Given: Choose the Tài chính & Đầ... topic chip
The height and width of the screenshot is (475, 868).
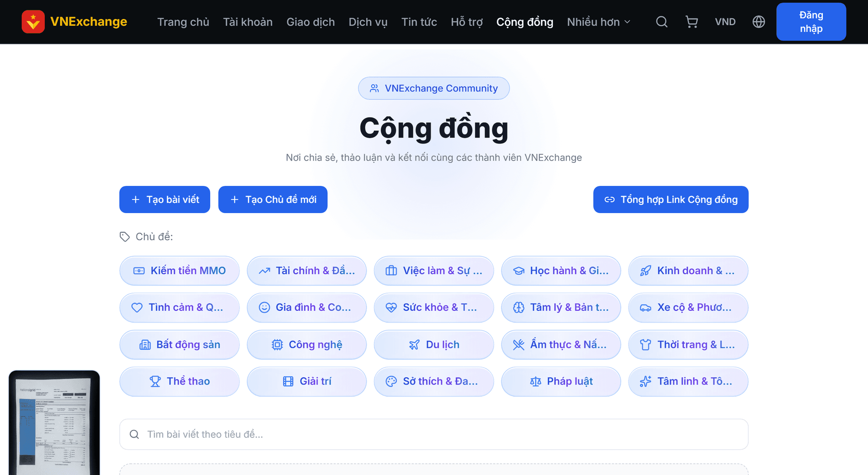Looking at the screenshot, I should coord(307,271).
